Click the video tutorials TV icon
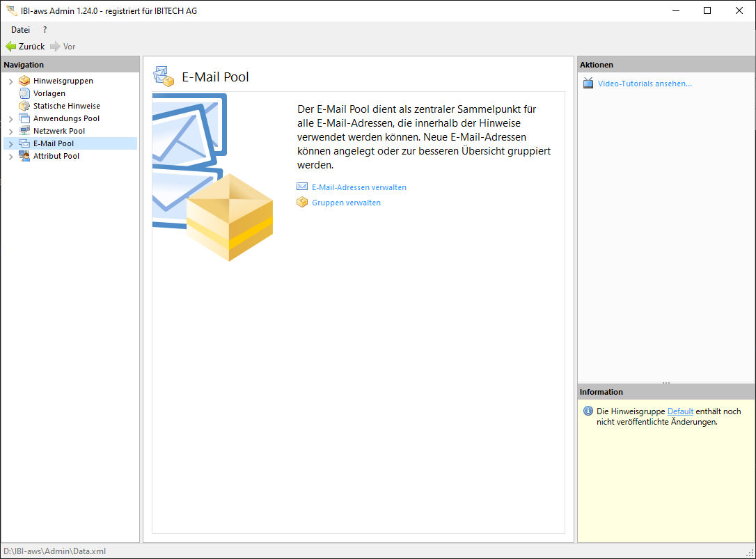 coord(588,84)
